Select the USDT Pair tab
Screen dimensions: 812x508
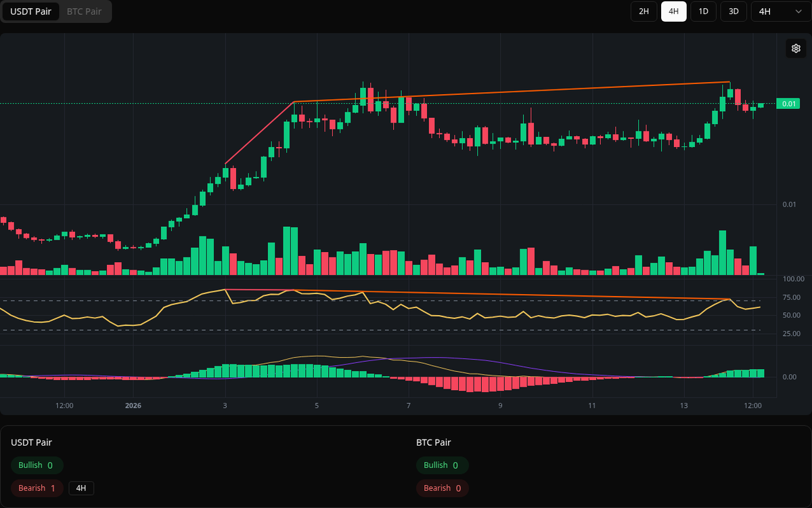click(x=30, y=12)
